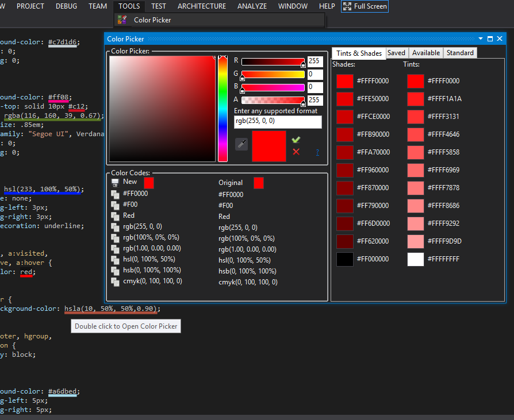Viewport: 514px width, 420px height.
Task: Click the Color Picker palette icon in menu
Action: click(122, 20)
